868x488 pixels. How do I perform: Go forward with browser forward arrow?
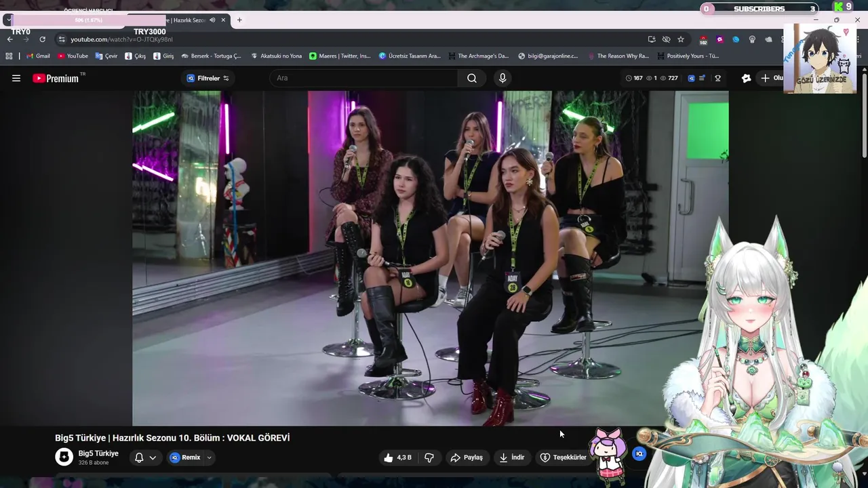pyautogui.click(x=26, y=39)
